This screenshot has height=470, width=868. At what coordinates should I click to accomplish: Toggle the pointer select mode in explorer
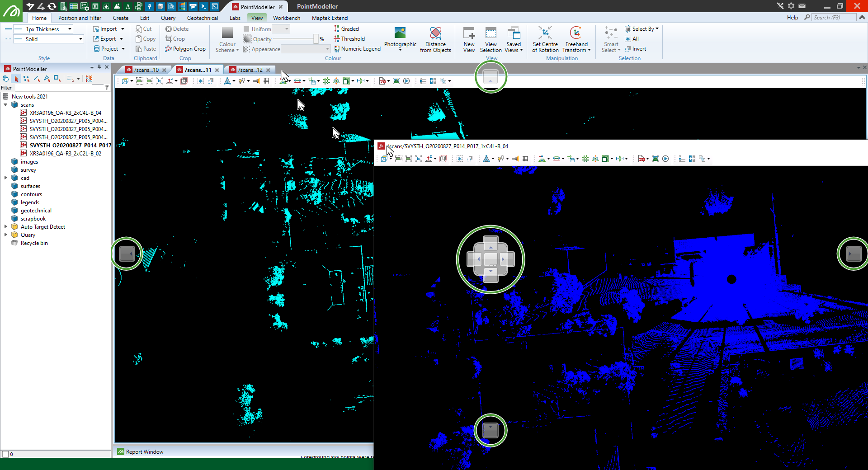16,79
